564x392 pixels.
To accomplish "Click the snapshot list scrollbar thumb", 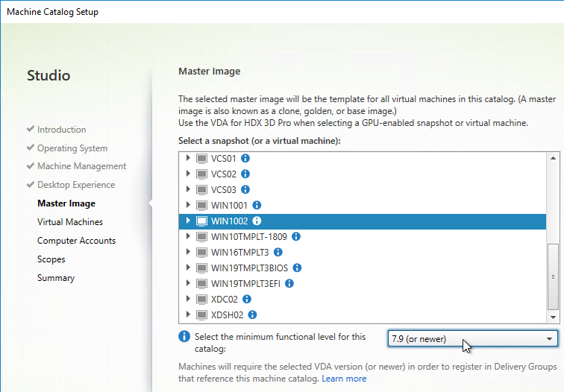I will pyautogui.click(x=553, y=276).
